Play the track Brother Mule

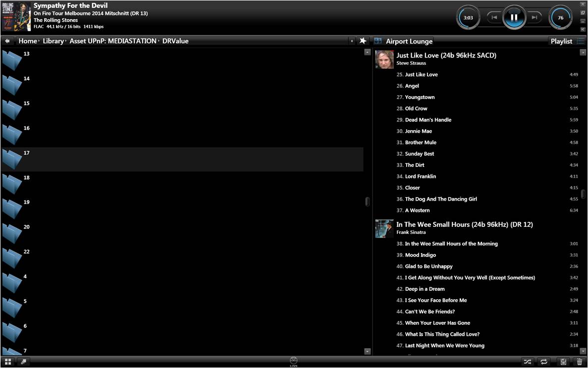pos(421,143)
